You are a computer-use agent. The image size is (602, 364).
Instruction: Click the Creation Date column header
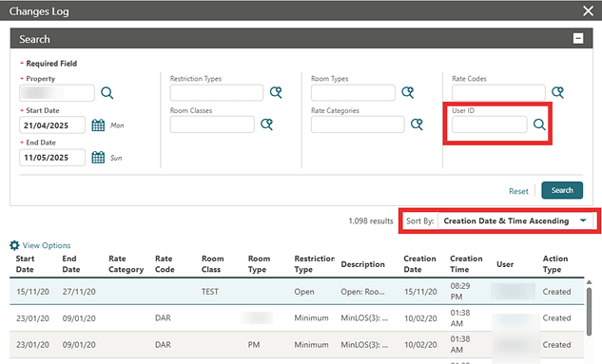419,264
